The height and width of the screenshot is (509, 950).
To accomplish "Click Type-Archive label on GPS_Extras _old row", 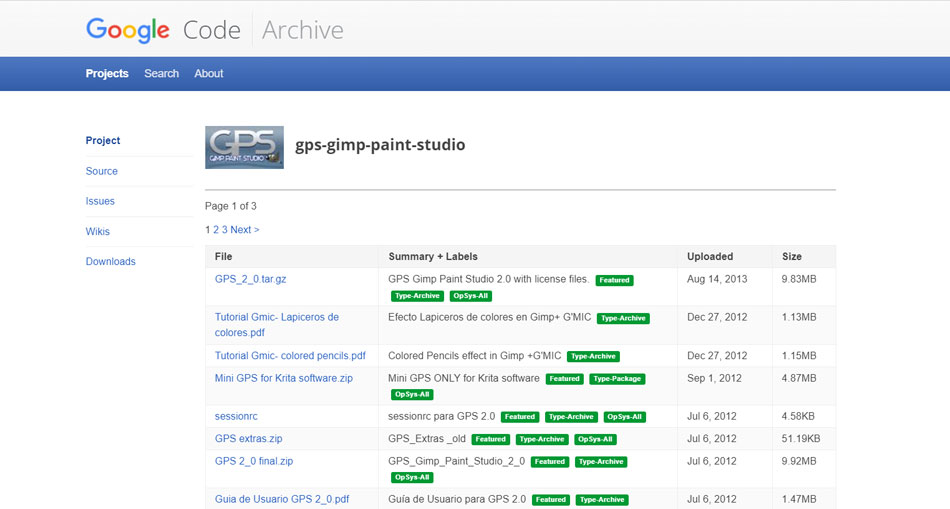I will (542, 439).
